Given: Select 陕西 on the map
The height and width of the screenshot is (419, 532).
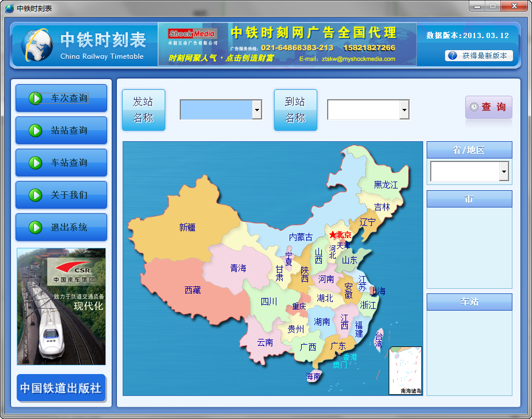Looking at the screenshot, I should [x=305, y=274].
